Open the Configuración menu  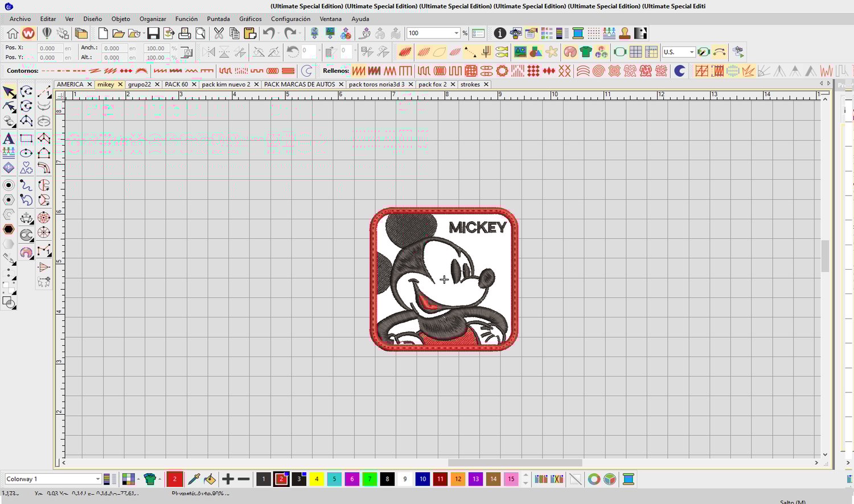point(290,19)
